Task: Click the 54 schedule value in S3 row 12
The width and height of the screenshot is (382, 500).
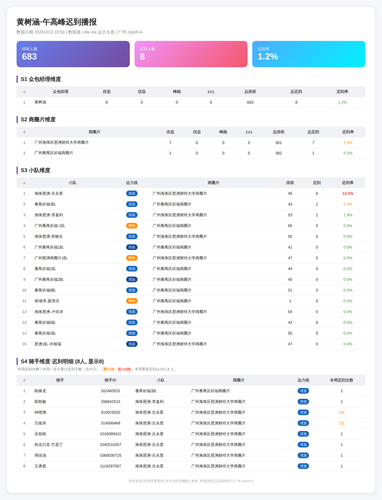Action: pyautogui.click(x=290, y=312)
